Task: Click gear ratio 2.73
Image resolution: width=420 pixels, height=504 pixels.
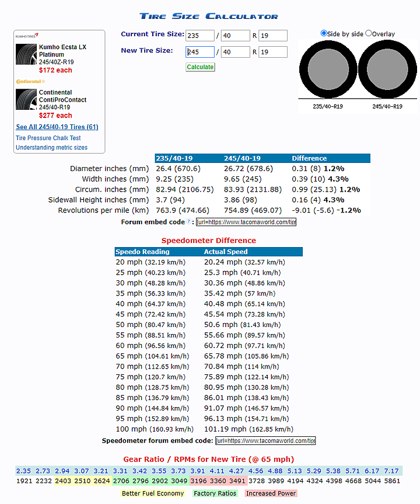Action: tap(43, 471)
